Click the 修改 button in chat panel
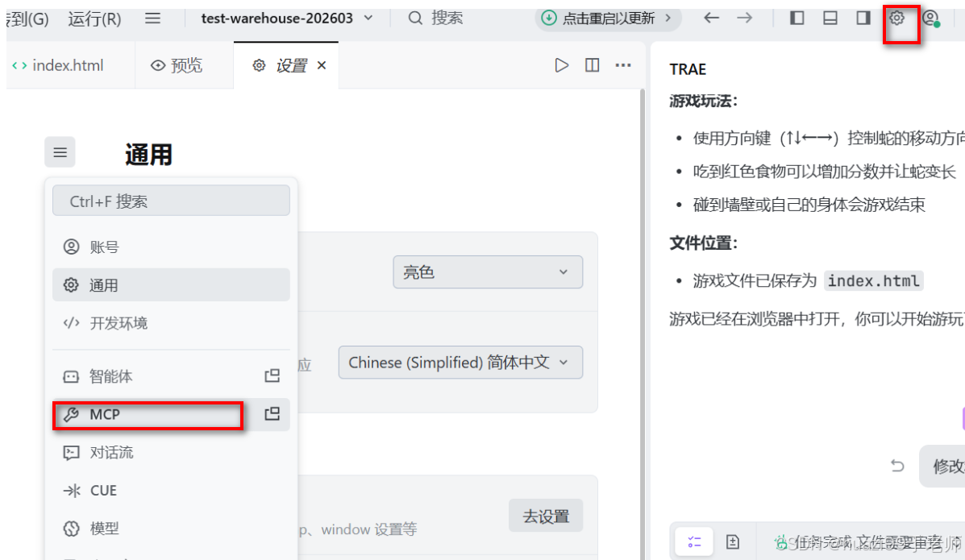The image size is (965, 560). tap(942, 466)
